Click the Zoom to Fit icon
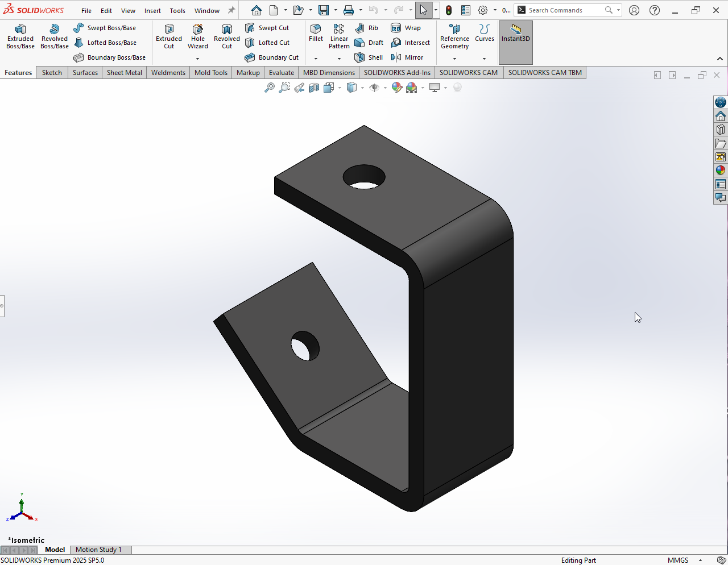728x565 pixels. point(270,88)
